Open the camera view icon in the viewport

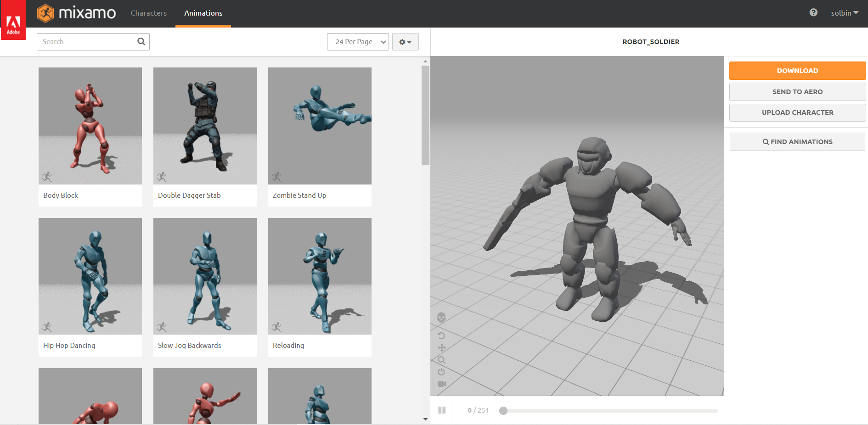[x=441, y=383]
